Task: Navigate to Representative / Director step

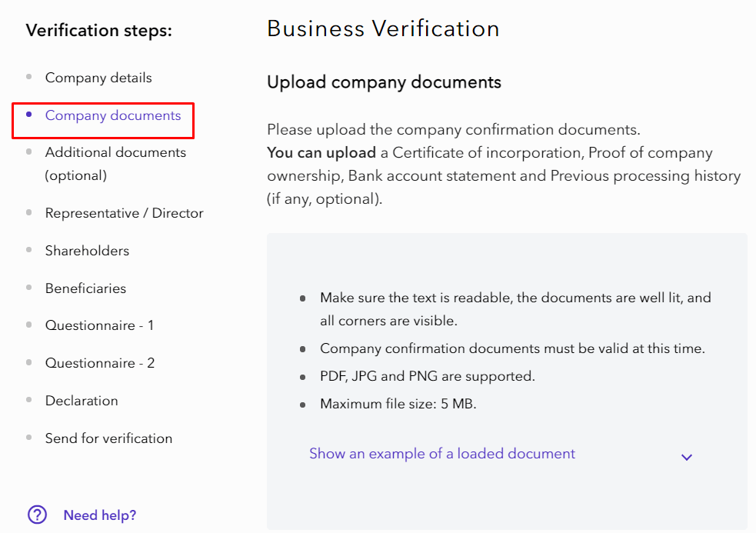Action: (x=124, y=213)
